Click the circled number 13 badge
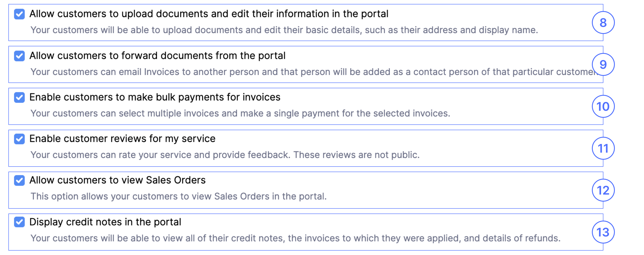The width and height of the screenshot is (644, 255). pyautogui.click(x=603, y=232)
